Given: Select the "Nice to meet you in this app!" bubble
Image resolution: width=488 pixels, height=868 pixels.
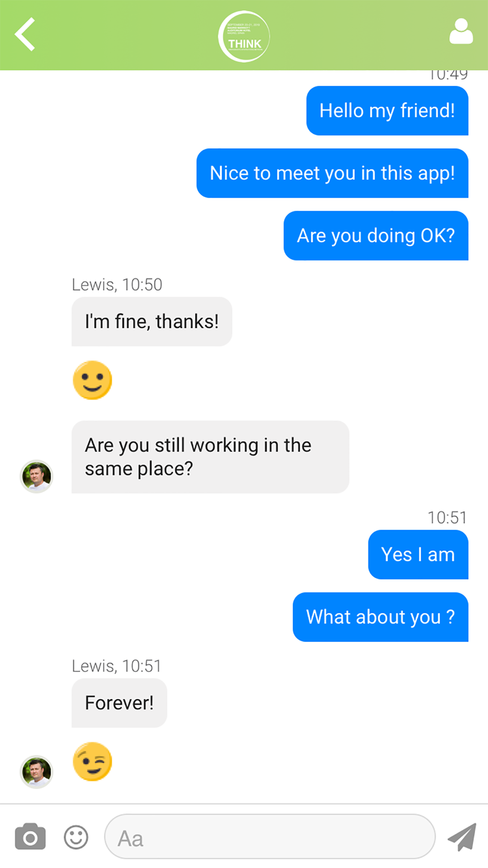Looking at the screenshot, I should pyautogui.click(x=332, y=173).
